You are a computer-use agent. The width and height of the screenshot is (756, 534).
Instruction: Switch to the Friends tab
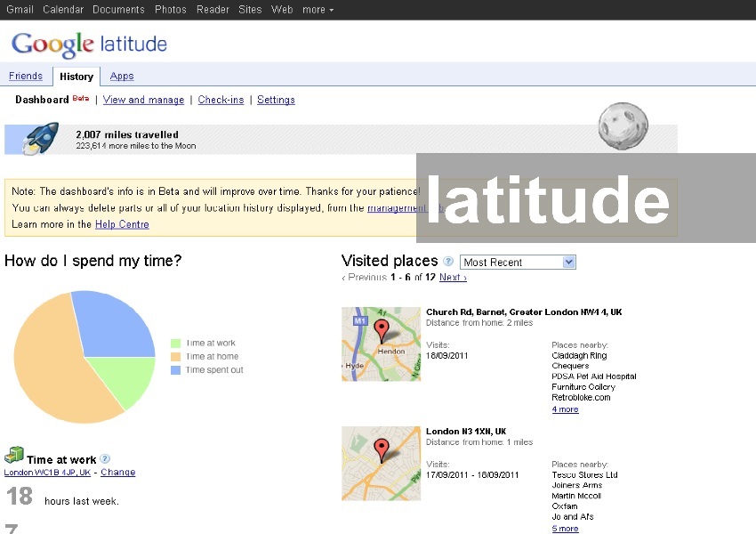[26, 77]
